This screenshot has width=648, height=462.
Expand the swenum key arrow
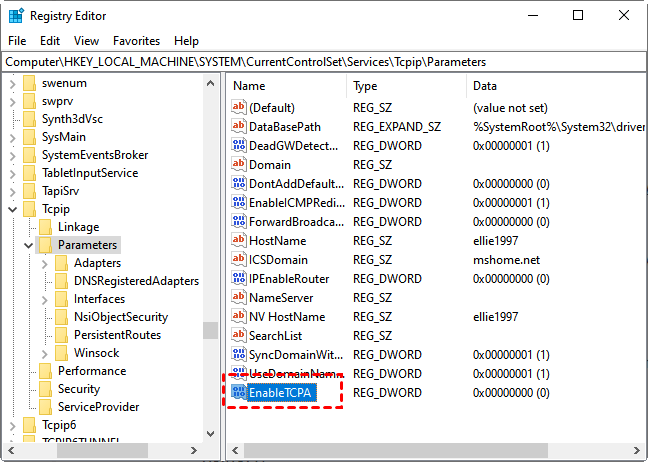[12, 82]
